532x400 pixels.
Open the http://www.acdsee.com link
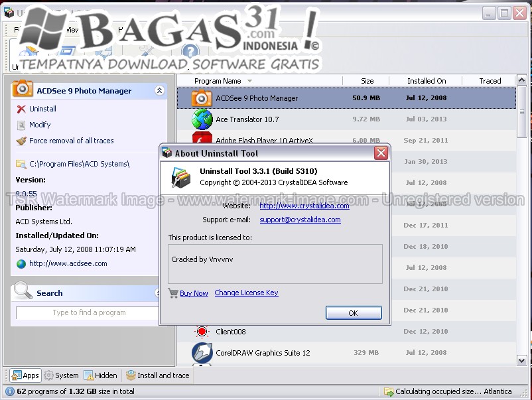68,263
